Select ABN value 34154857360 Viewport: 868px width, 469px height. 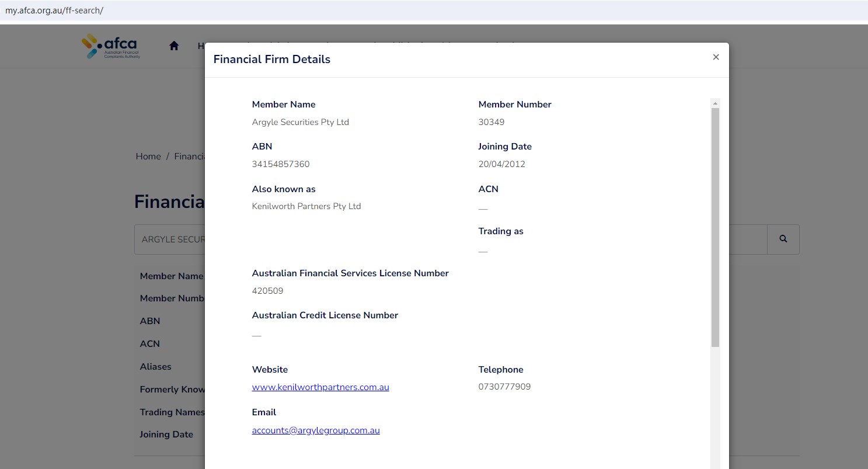coord(281,164)
